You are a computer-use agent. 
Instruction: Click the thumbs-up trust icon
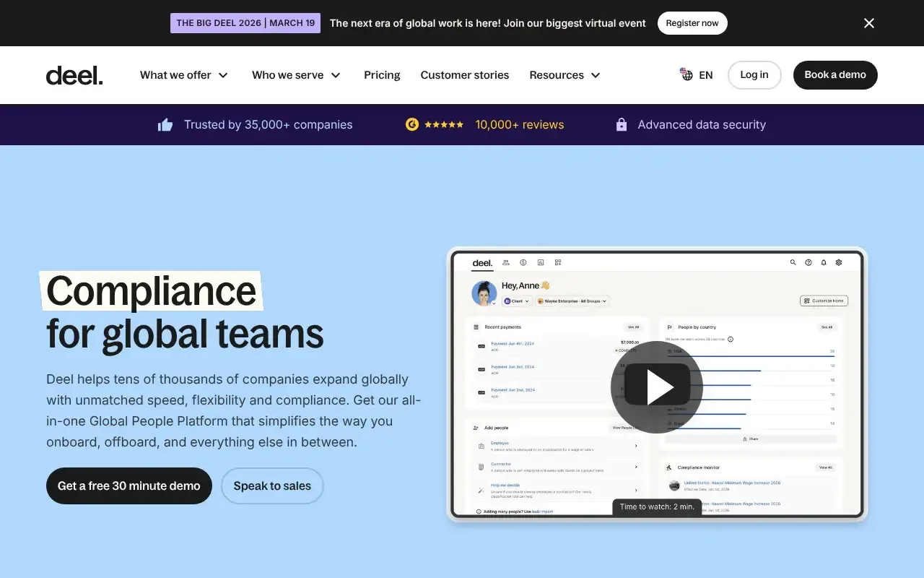click(x=165, y=125)
